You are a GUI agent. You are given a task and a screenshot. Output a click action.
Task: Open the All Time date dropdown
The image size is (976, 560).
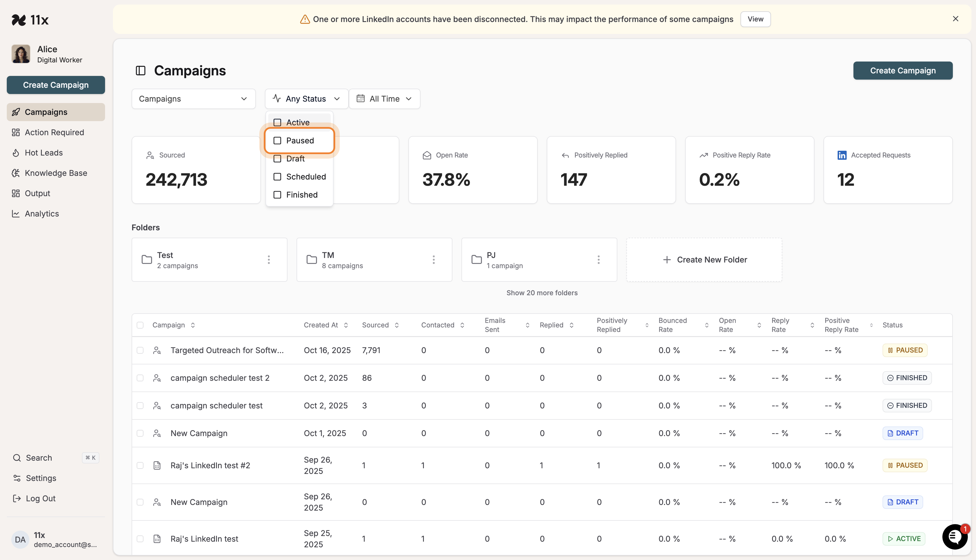click(x=384, y=99)
